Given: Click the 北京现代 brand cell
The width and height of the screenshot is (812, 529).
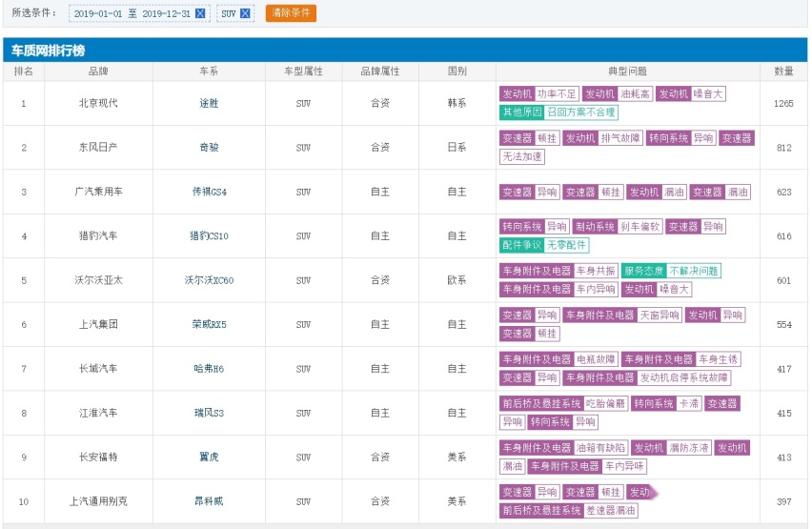Looking at the screenshot, I should 98,103.
